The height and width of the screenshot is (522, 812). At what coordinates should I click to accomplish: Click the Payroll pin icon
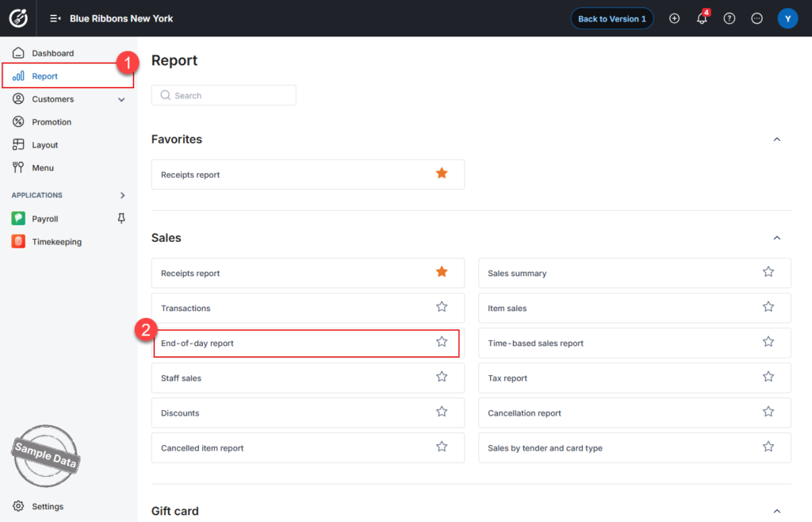click(121, 218)
